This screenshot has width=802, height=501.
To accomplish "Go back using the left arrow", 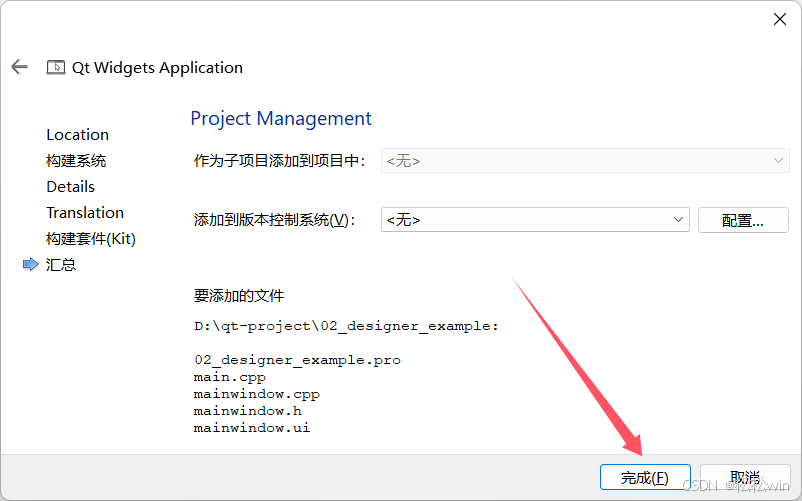I will (19, 66).
